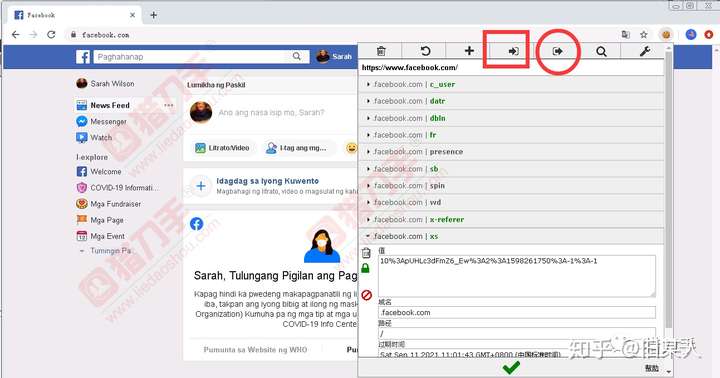Open Watch from sidebar
The height and width of the screenshot is (378, 720).
94,137
